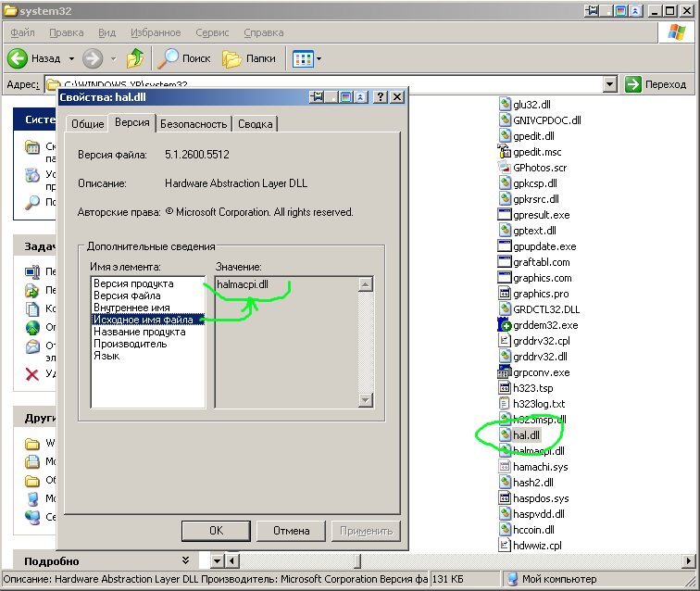Select gpresult.exe file icon
This screenshot has height=591, width=700.
pos(505,214)
